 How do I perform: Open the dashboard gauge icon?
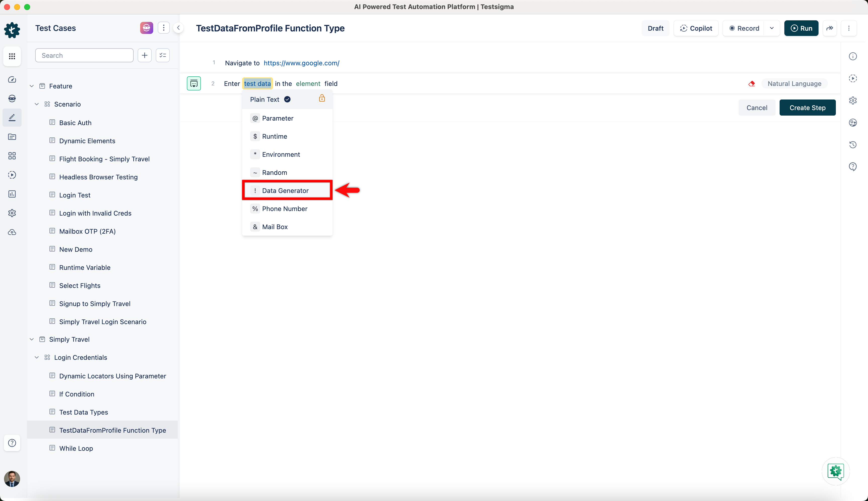point(12,79)
